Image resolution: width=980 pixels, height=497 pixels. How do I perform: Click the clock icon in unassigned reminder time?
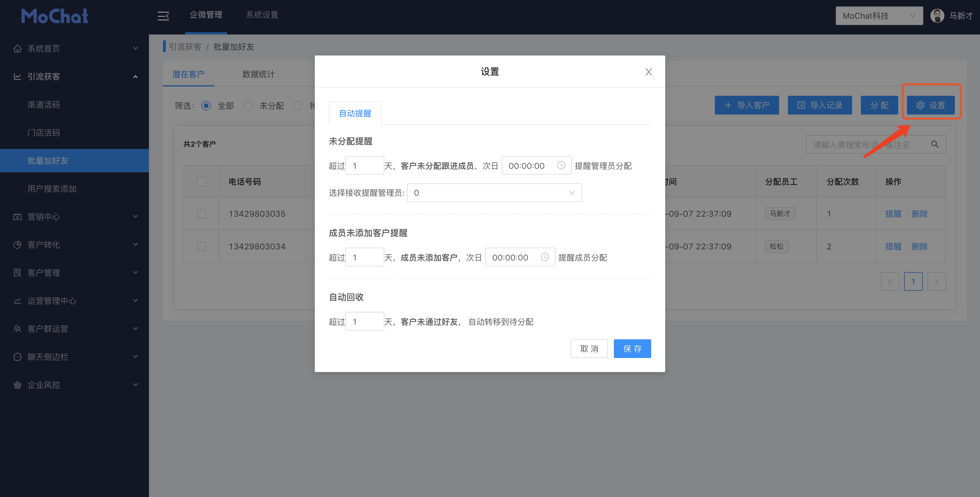click(x=561, y=166)
